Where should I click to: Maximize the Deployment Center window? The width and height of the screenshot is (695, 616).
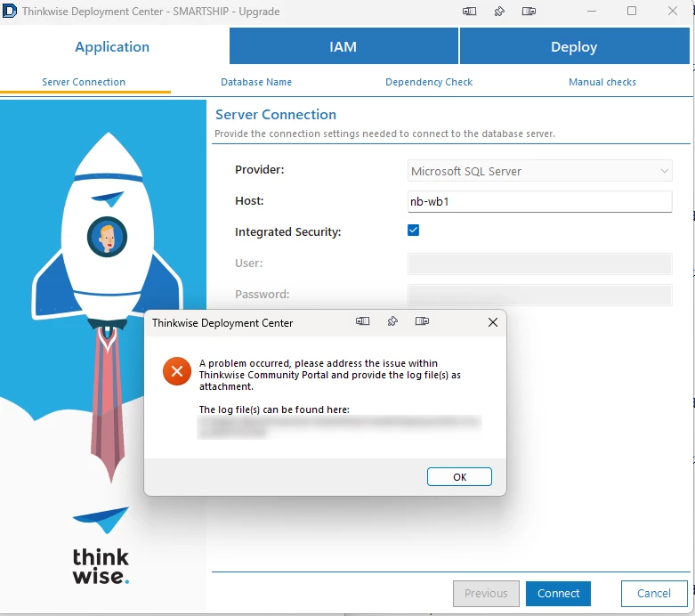[632, 11]
